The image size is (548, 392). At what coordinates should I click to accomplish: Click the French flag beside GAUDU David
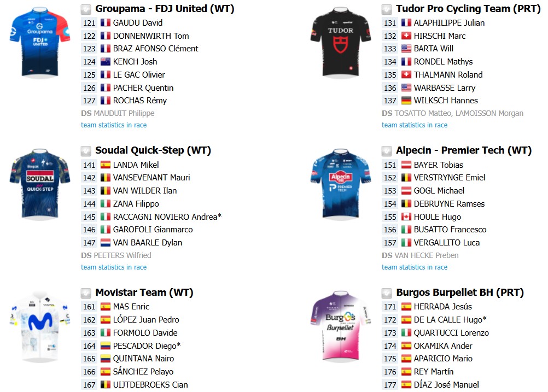click(106, 23)
